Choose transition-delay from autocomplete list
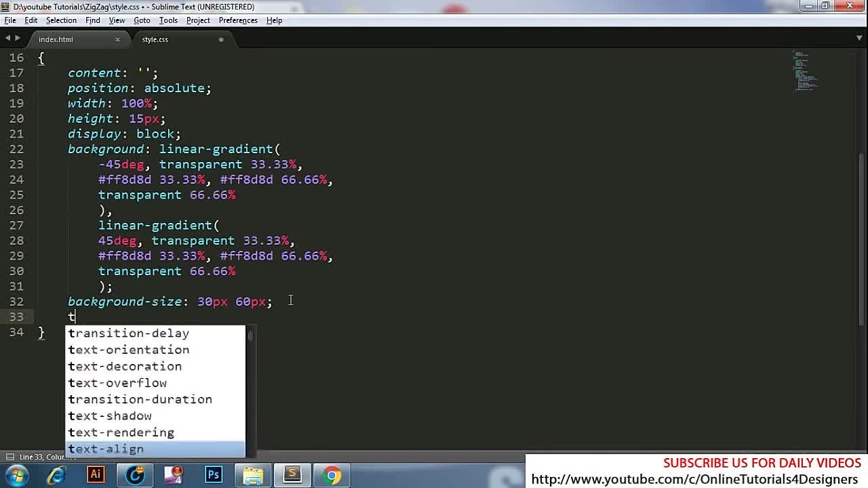Image resolution: width=868 pixels, height=488 pixels. point(155,333)
